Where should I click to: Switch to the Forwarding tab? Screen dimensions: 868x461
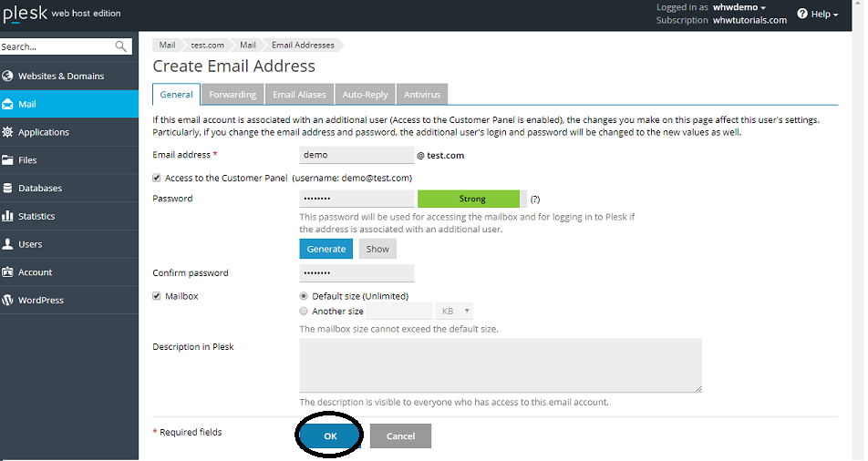coord(232,95)
